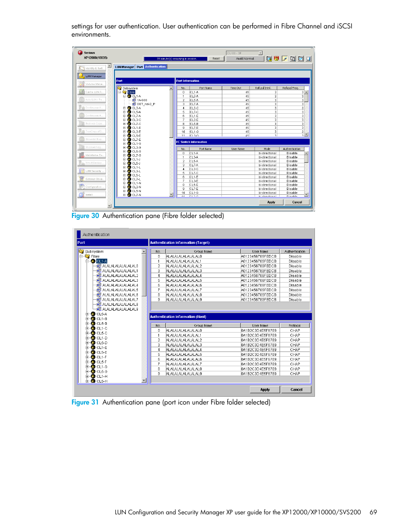Click the Audit Normal button

[x=245, y=59]
